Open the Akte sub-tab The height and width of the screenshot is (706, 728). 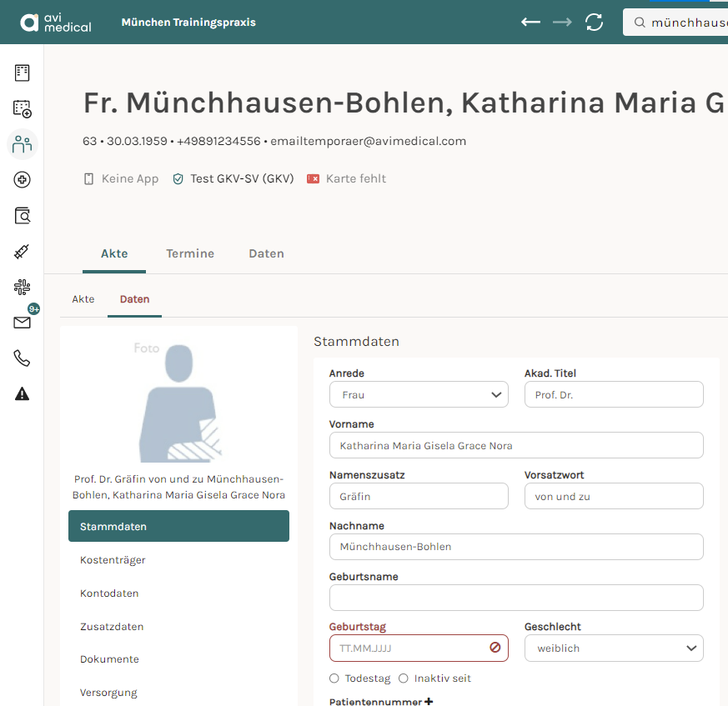(x=83, y=299)
